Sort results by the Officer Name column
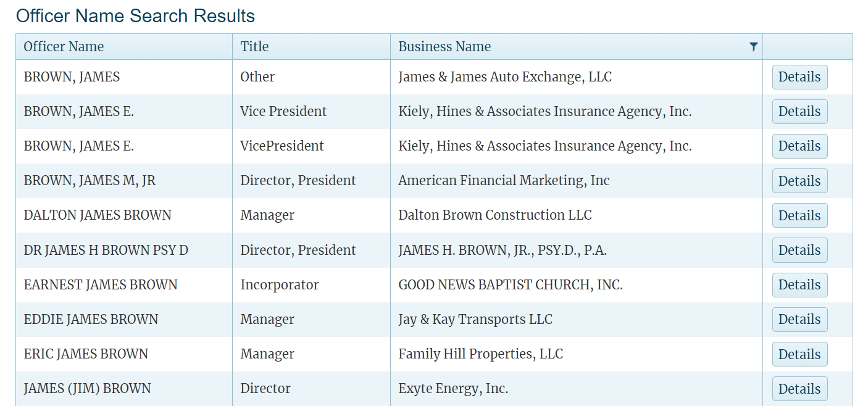The width and height of the screenshot is (868, 406). 64,46
